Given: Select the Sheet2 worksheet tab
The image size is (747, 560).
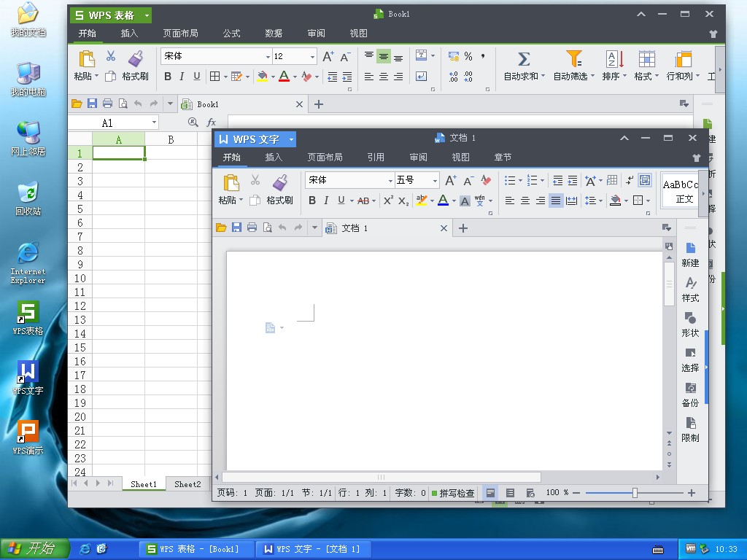Looking at the screenshot, I should (x=187, y=484).
